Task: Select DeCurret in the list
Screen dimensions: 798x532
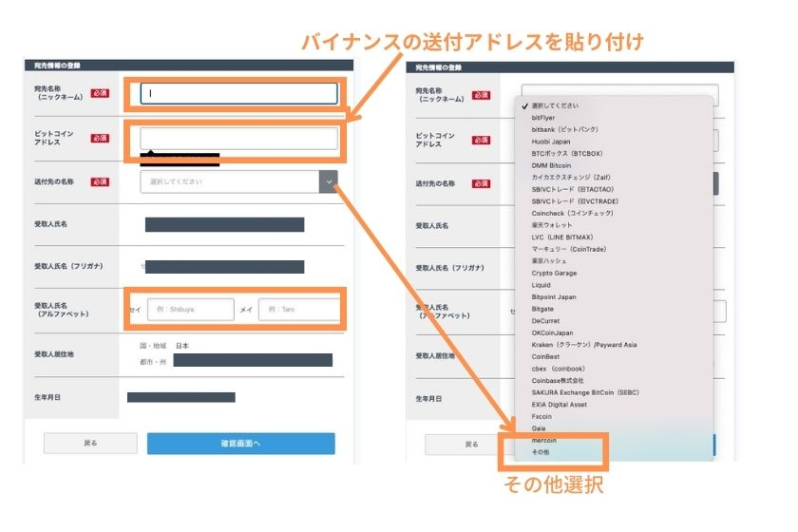Action: 545,321
